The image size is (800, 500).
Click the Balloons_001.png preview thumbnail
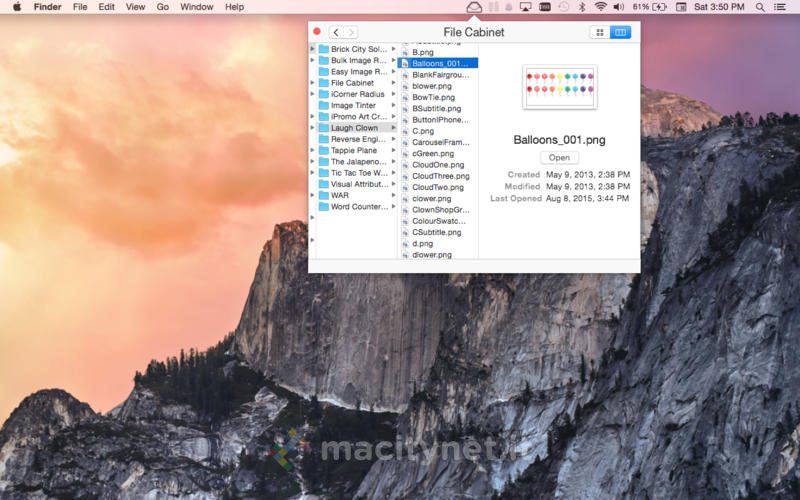559,88
